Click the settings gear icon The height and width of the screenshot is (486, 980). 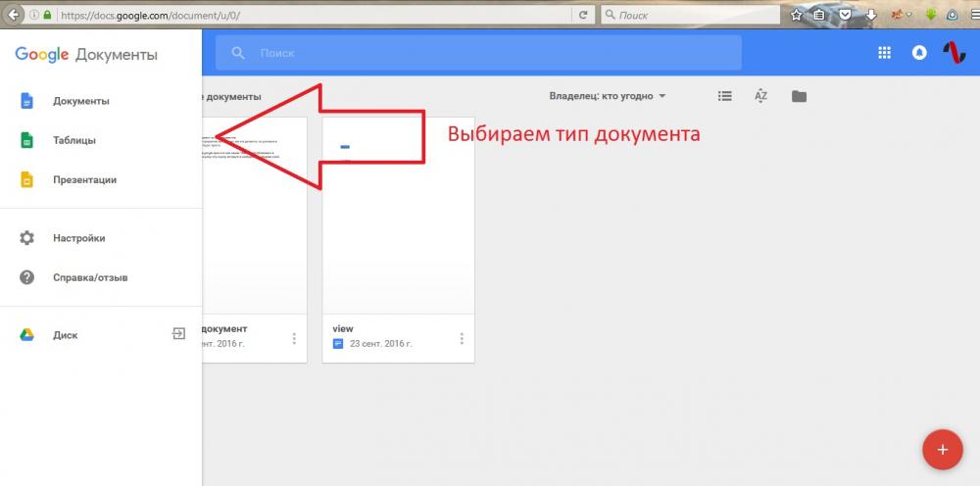point(26,238)
